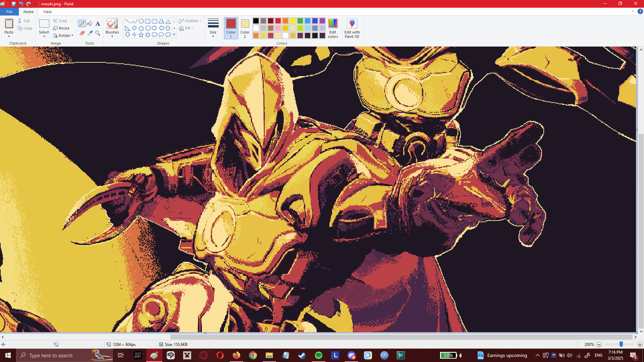644x362 pixels.
Task: Choose the Line shape
Action: pyautogui.click(x=128, y=21)
